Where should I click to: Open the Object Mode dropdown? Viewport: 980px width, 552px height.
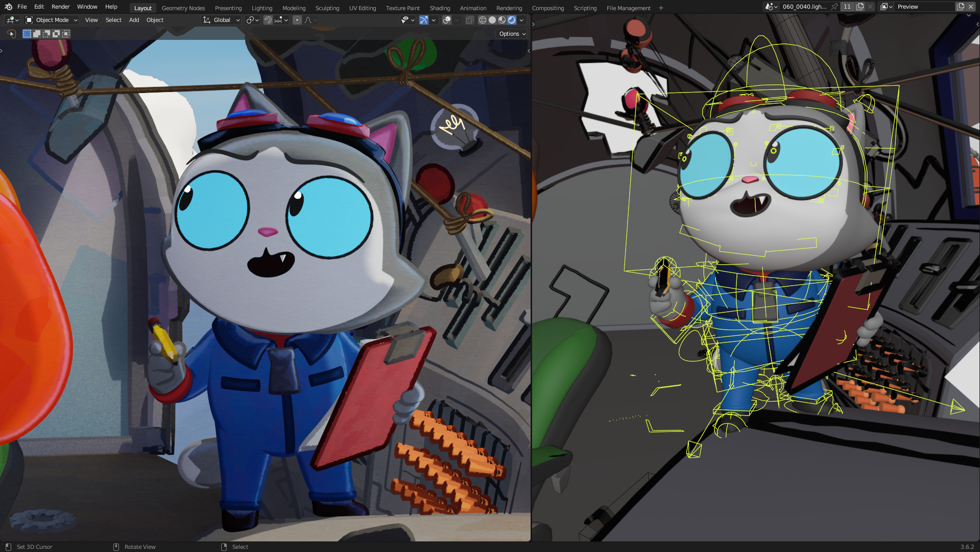point(52,20)
